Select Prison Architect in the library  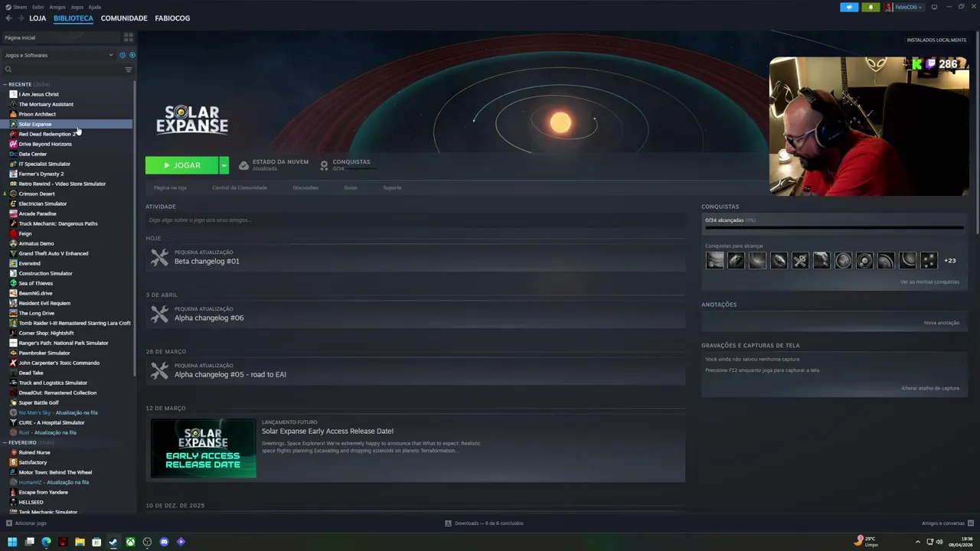click(x=67, y=114)
